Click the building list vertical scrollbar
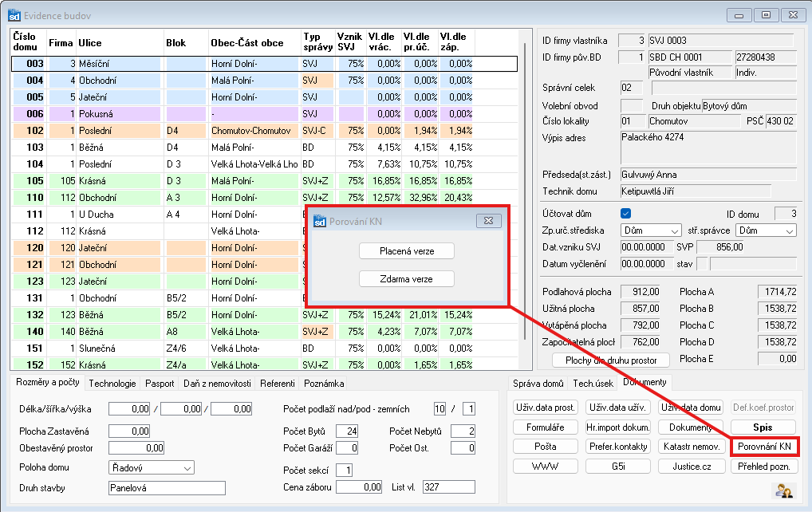The image size is (812, 512). tap(525, 191)
